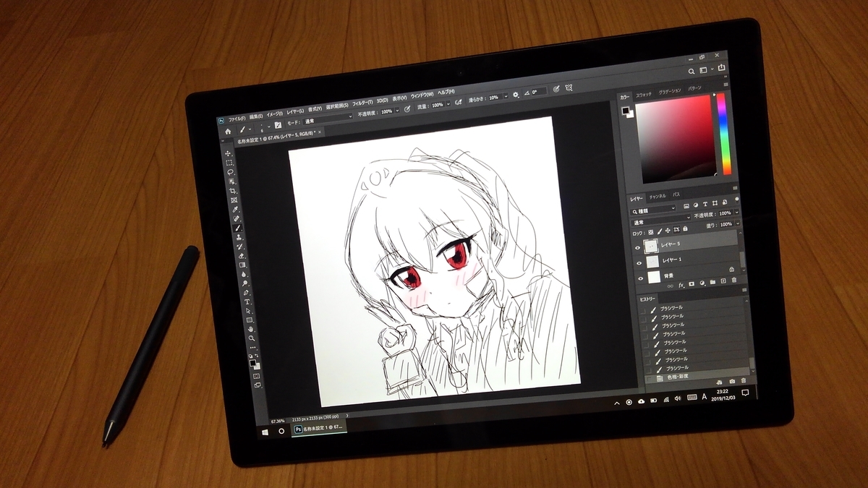
Task: Select the Hand tool
Action: [x=250, y=329]
